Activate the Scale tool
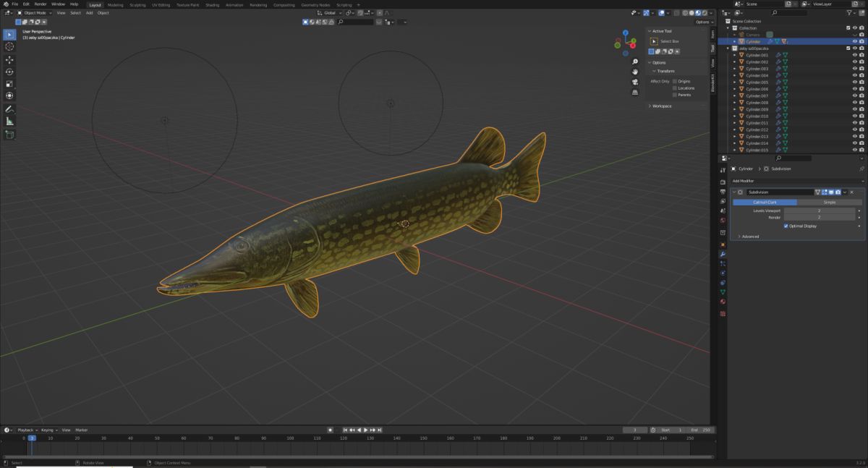 pos(10,83)
